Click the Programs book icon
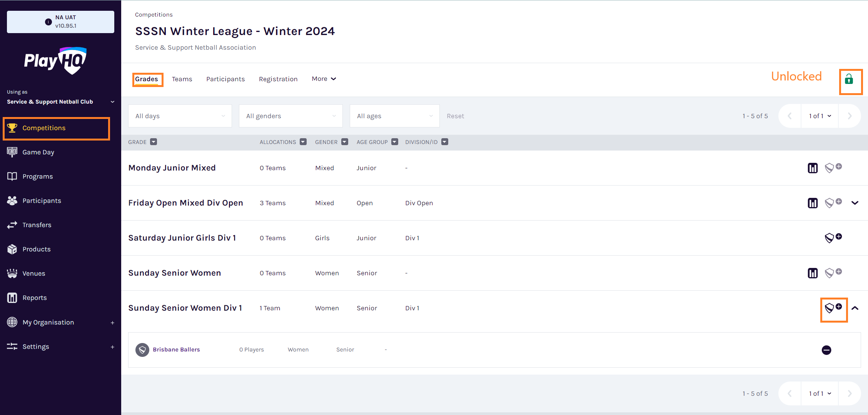 click(x=12, y=176)
